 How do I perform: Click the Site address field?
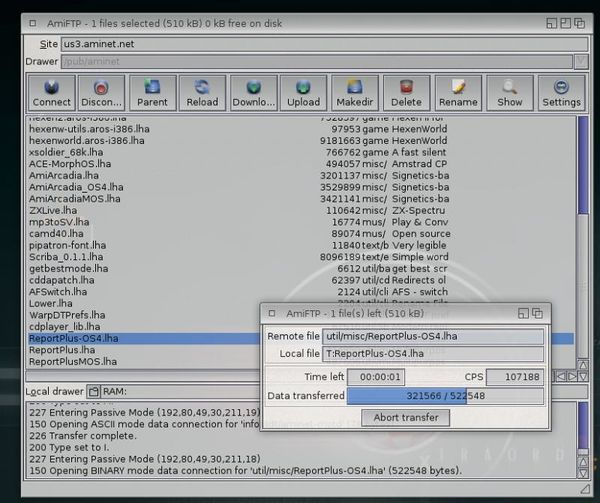coord(320,44)
